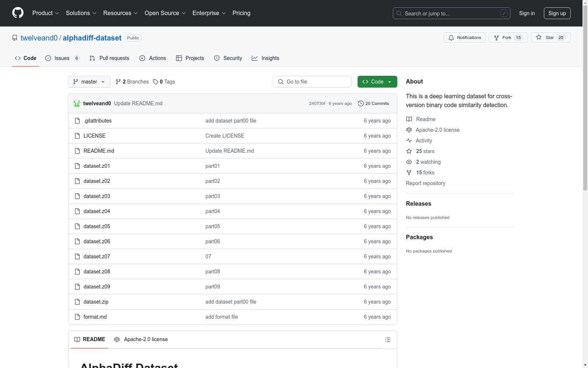Click the Go to file input
588x368 pixels.
pyautogui.click(x=312, y=82)
